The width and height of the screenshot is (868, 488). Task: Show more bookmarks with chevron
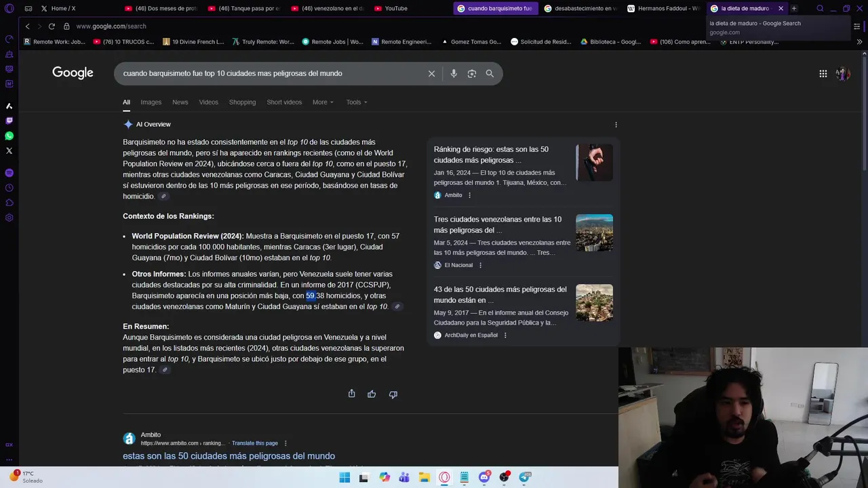[x=859, y=42]
